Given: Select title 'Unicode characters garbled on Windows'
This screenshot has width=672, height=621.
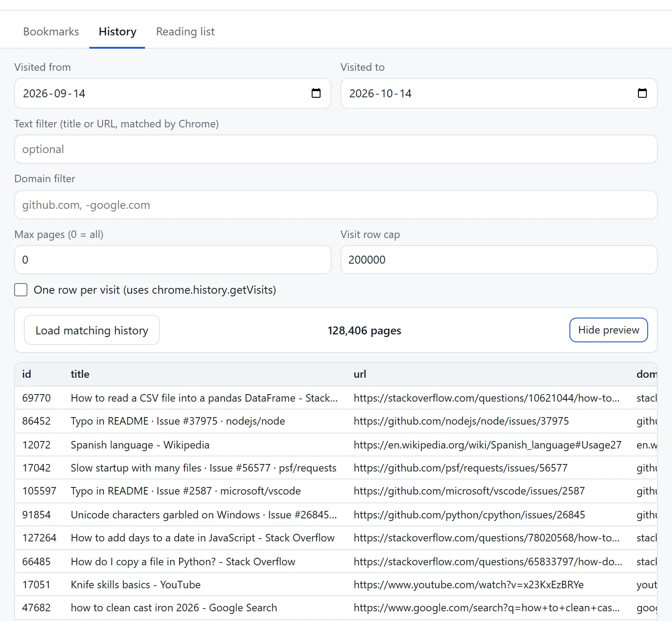Looking at the screenshot, I should pos(204,514).
